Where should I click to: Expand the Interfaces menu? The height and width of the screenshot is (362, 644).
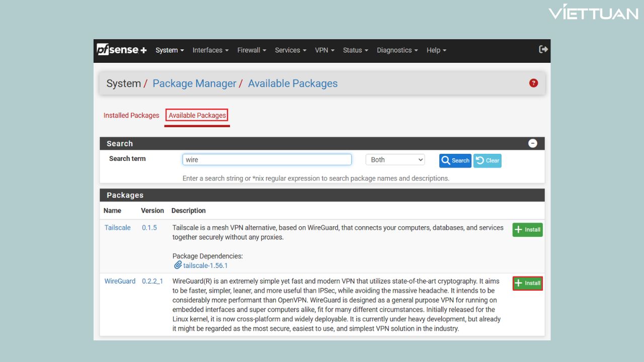[x=210, y=50]
